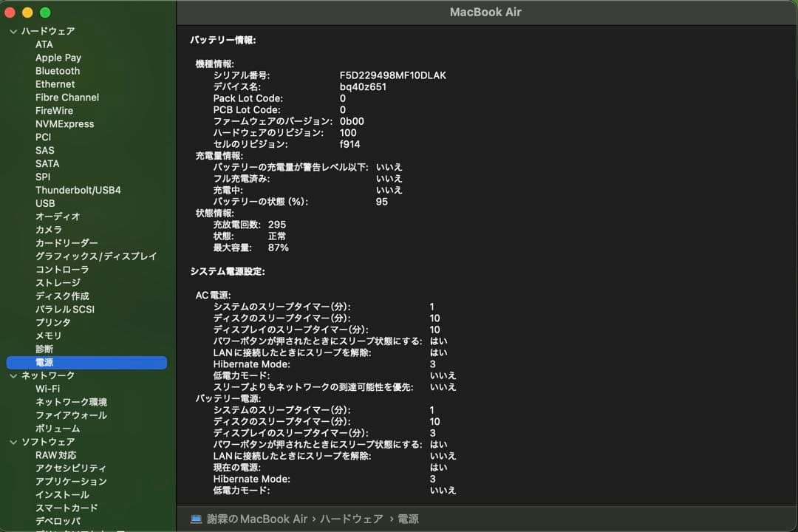Viewport: 798px width, 532px height.
Task: Open the Bluetooth hardware section
Action: [57, 70]
